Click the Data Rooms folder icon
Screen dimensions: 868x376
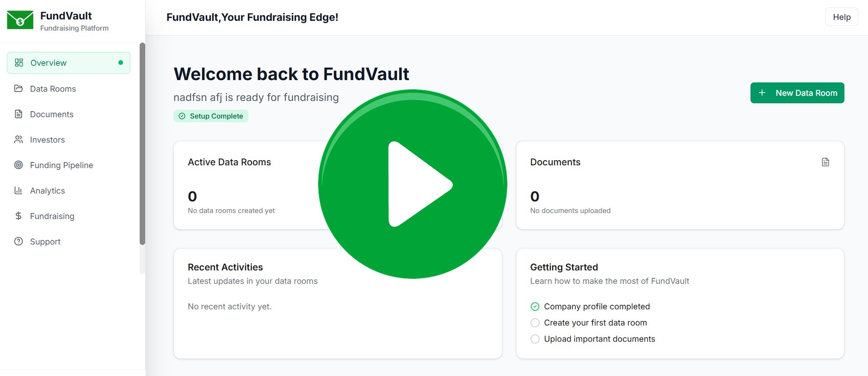click(x=18, y=88)
